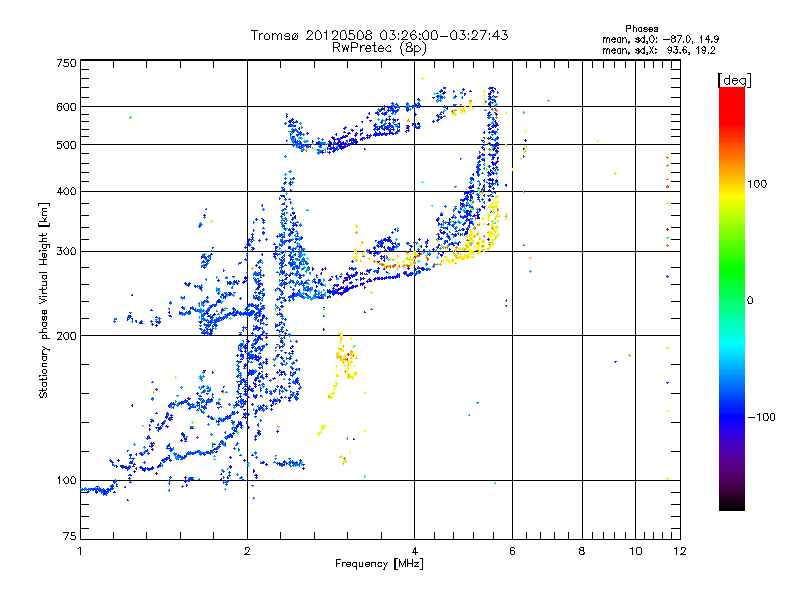
Task: Click the x-axis tick label "4"
Action: coord(414,551)
